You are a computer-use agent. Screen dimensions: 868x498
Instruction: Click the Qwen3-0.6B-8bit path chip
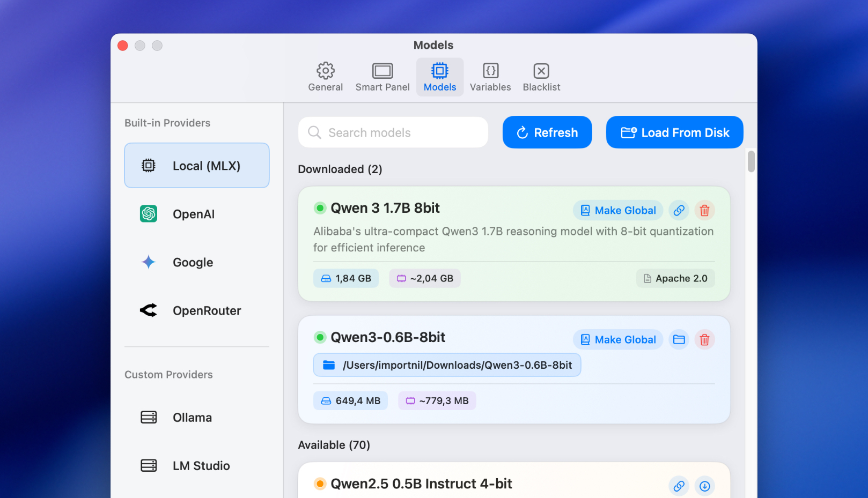[x=447, y=365]
